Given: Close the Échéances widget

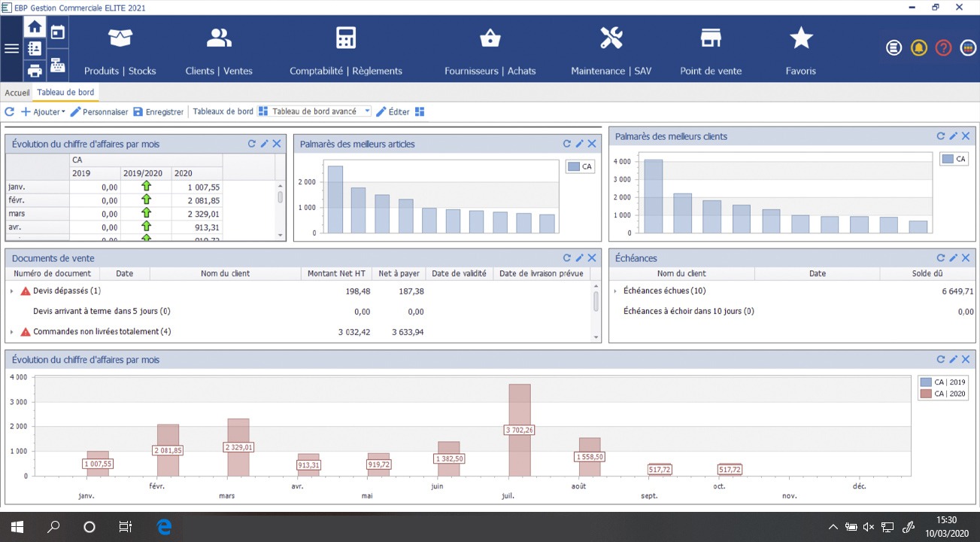Looking at the screenshot, I should (966, 258).
